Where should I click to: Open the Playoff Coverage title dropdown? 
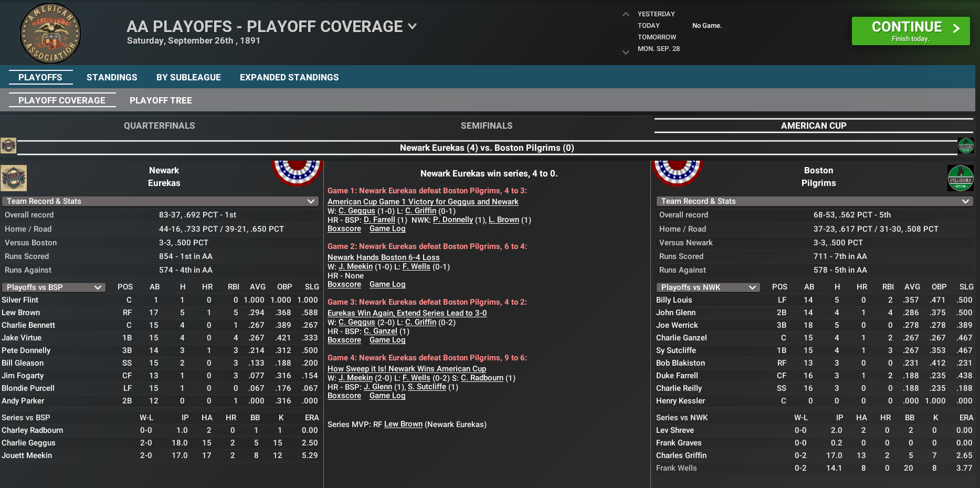(413, 26)
